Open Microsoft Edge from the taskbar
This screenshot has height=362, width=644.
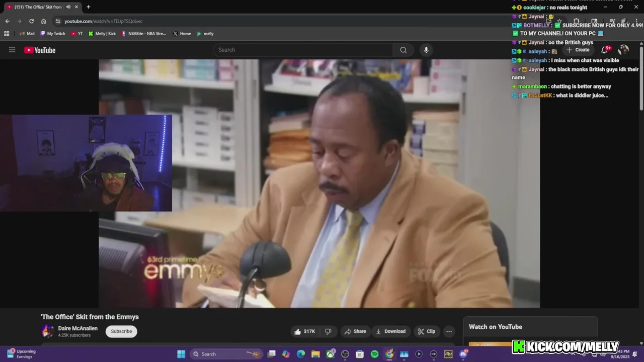pos(301,354)
